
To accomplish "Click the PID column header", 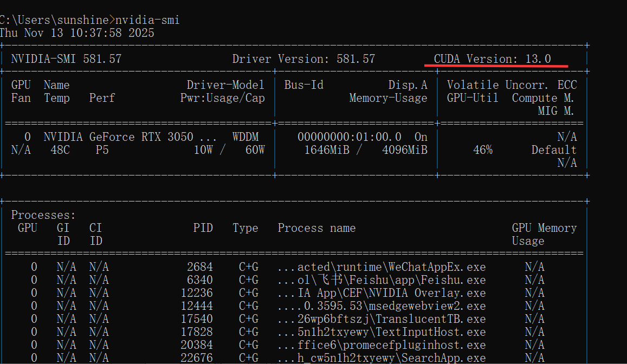I will pyautogui.click(x=203, y=228).
